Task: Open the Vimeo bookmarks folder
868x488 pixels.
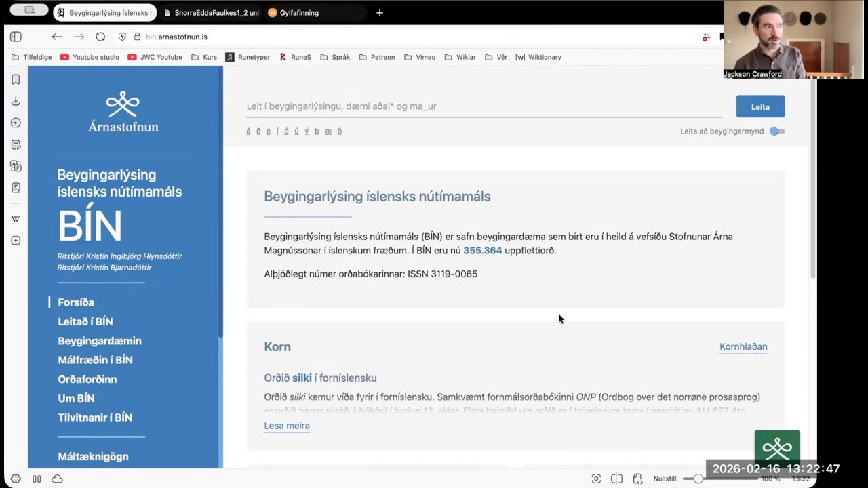Action: [420, 57]
